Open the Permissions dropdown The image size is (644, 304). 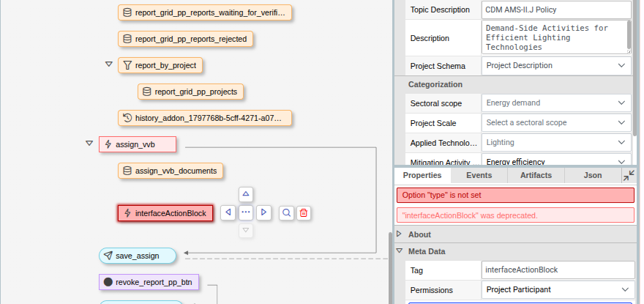pos(558,290)
